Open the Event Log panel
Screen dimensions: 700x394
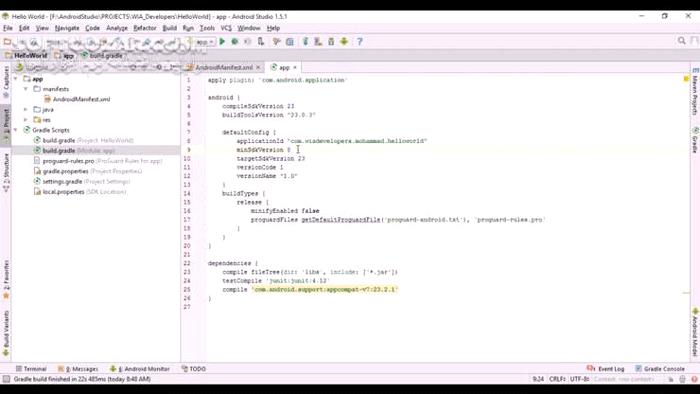pyautogui.click(x=606, y=369)
